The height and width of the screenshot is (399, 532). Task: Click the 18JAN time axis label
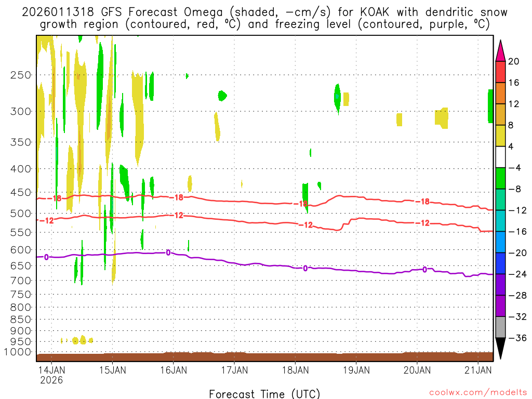(295, 370)
